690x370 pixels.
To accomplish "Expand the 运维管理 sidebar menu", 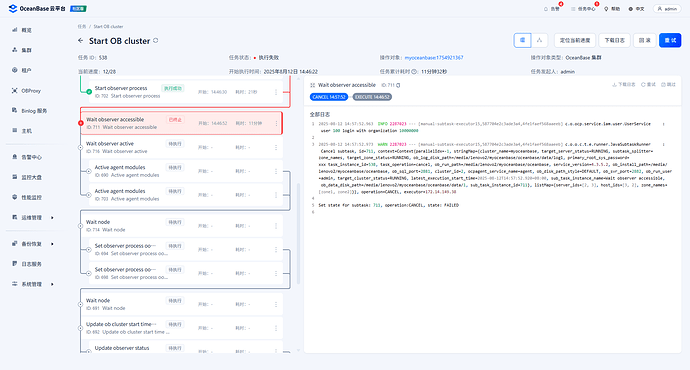I will coord(33,217).
